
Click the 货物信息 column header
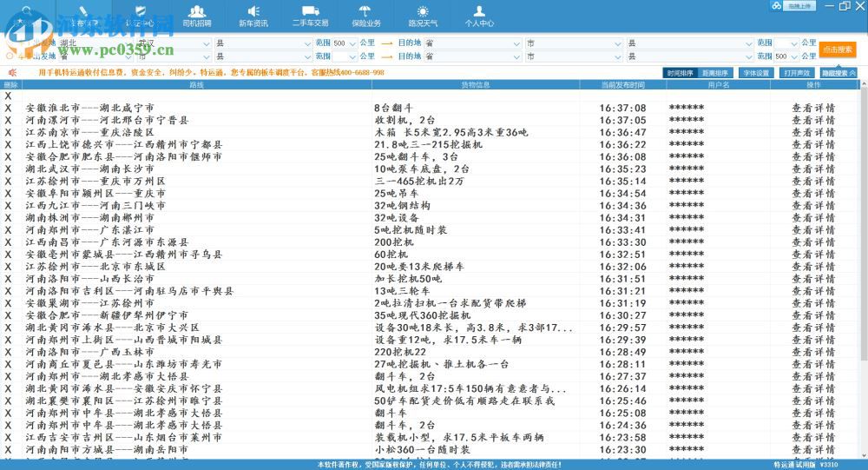click(x=476, y=85)
